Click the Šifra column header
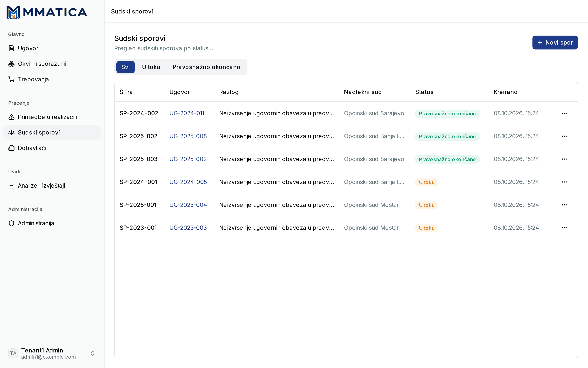 126,92
